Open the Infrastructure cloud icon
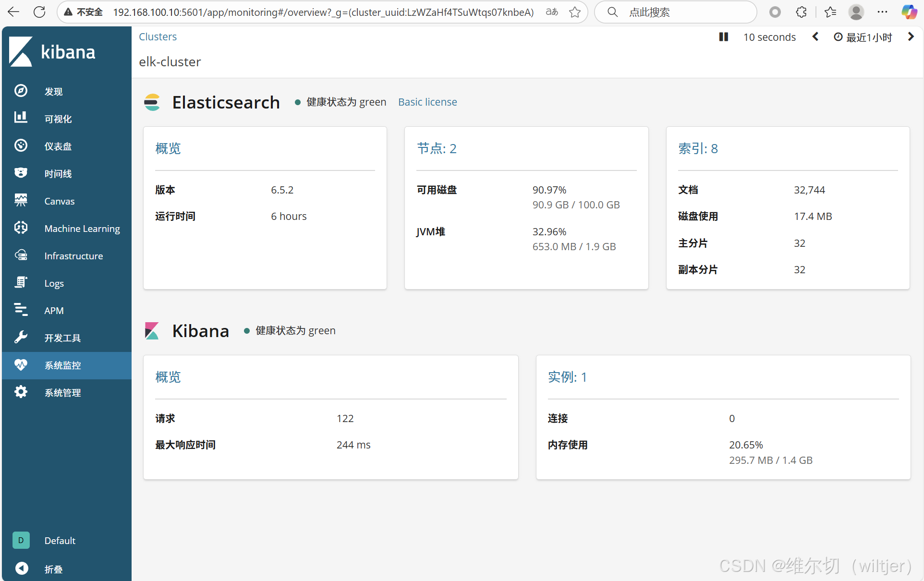This screenshot has height=581, width=924. [x=21, y=255]
